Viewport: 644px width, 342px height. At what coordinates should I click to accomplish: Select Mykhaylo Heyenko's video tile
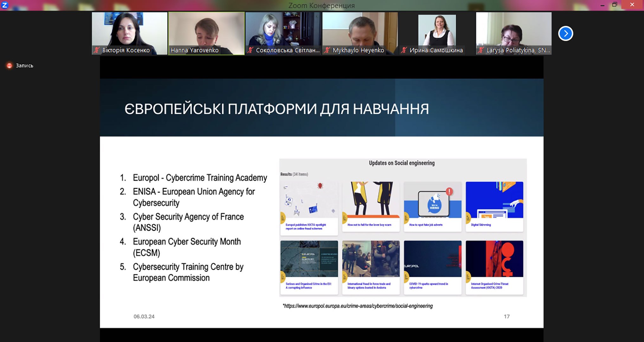point(360,33)
